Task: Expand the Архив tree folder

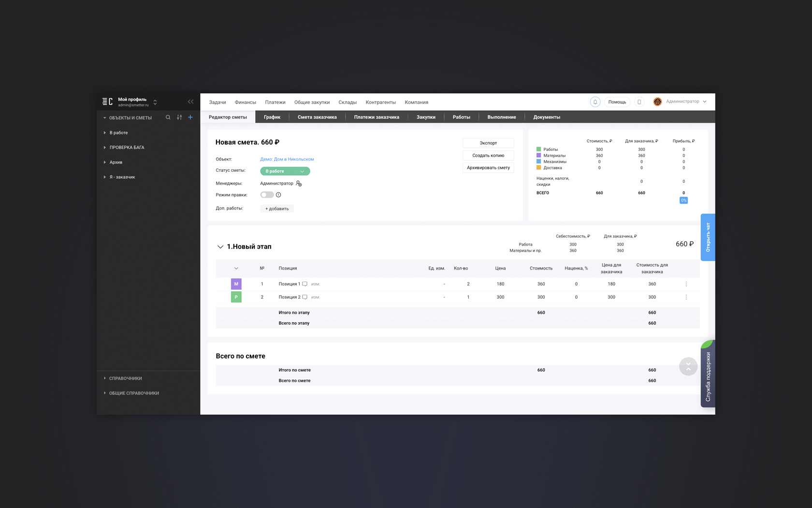Action: pyautogui.click(x=104, y=162)
